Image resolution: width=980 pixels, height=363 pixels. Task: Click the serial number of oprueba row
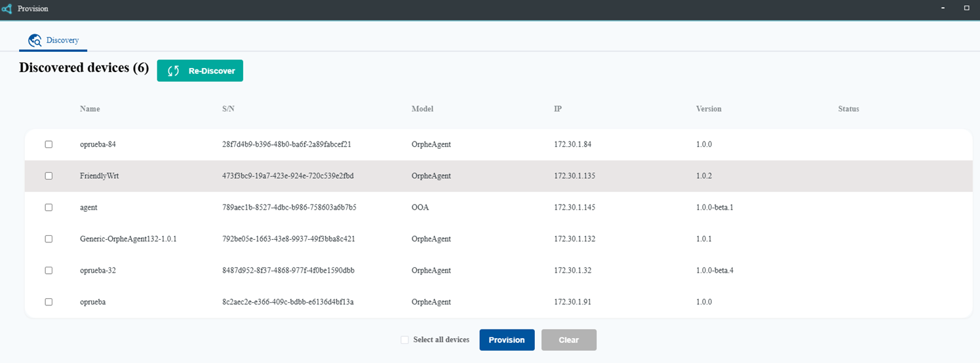coord(288,302)
